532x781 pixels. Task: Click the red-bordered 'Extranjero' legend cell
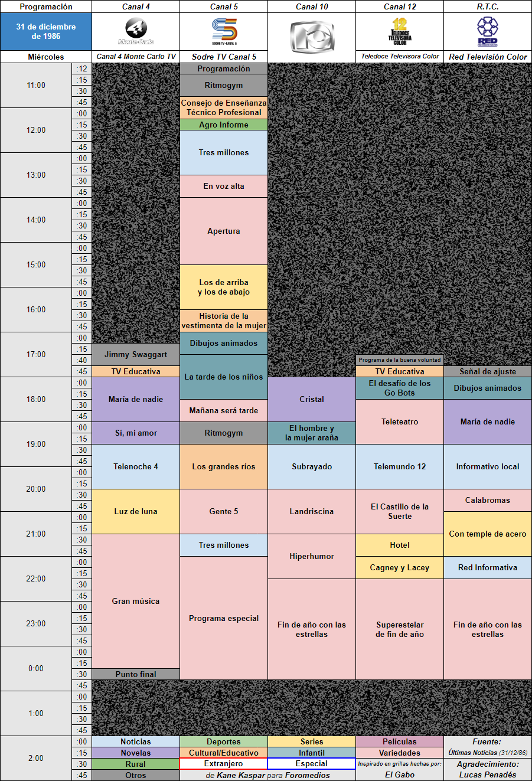tap(223, 764)
